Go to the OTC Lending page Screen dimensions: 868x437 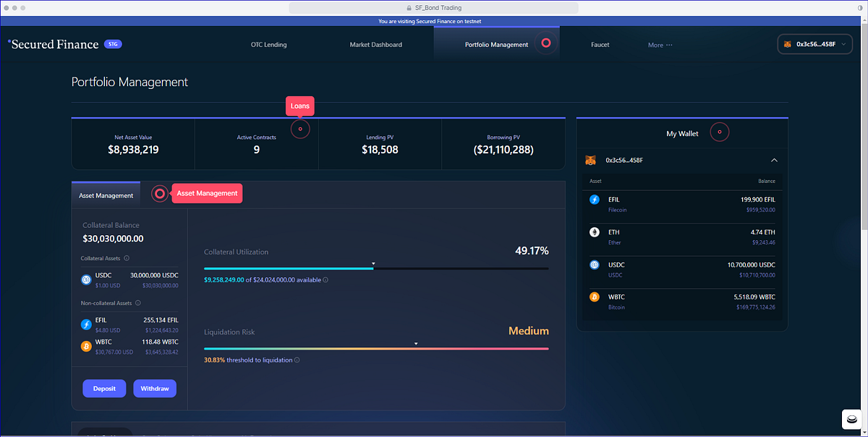pos(268,45)
